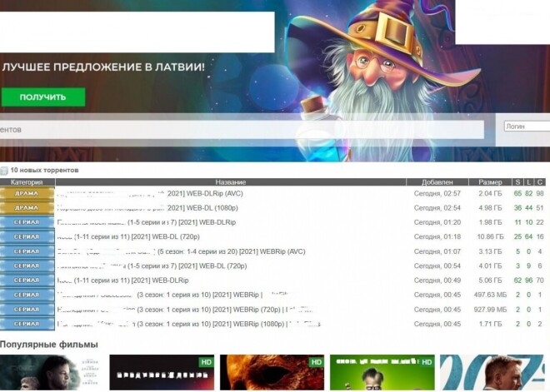Image resolution: width=550 pixels, height=392 pixels.
Task: Click leechers count 96 in 5.06 ГБ row
Action: (529, 280)
